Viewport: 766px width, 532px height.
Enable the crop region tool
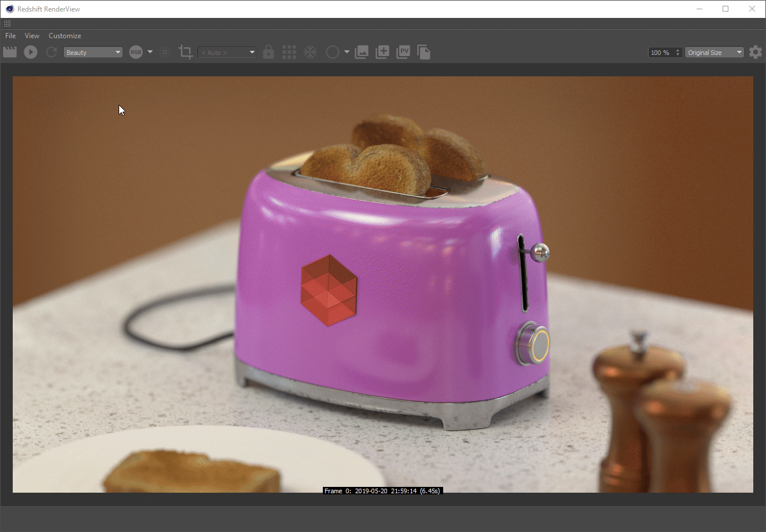tap(186, 52)
